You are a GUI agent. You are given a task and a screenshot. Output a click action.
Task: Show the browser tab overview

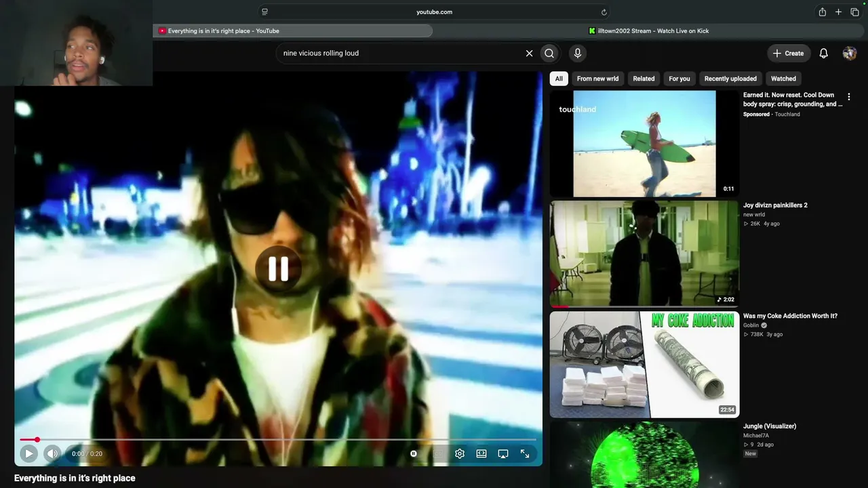(x=855, y=12)
